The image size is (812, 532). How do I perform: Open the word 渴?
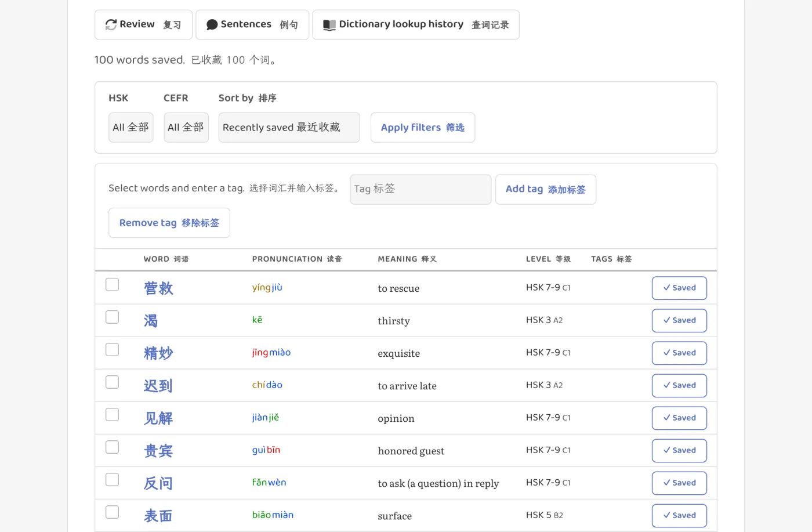click(x=151, y=321)
